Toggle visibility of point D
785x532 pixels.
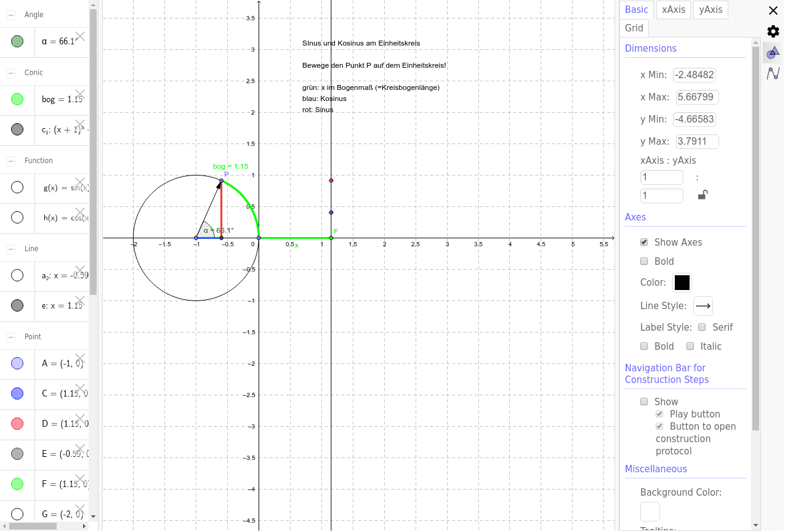[x=17, y=424]
